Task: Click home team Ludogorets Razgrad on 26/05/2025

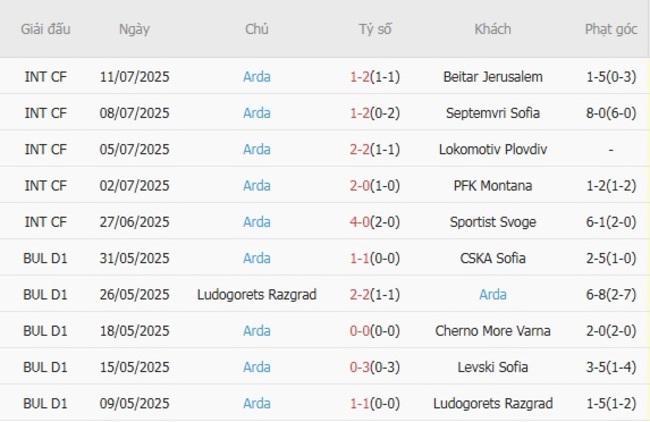Action: pyautogui.click(x=256, y=294)
